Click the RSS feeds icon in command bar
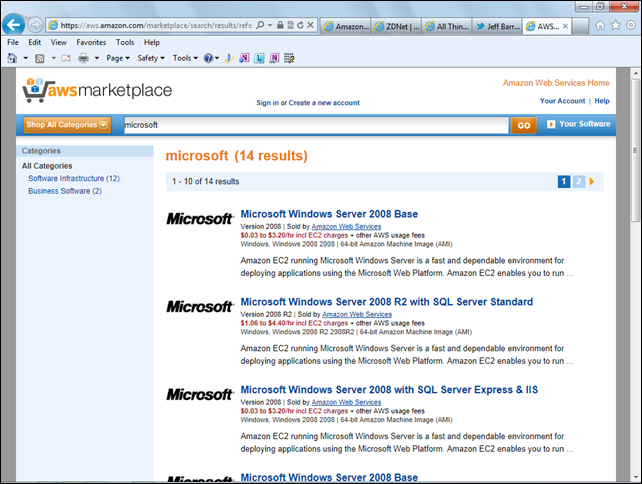This screenshot has height=484, width=642. coord(40,59)
